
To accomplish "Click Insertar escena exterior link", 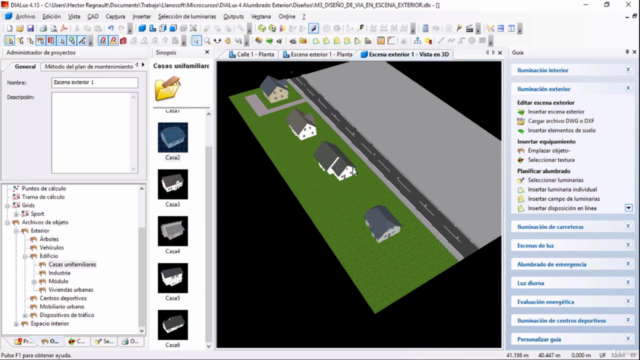I will [x=556, y=112].
